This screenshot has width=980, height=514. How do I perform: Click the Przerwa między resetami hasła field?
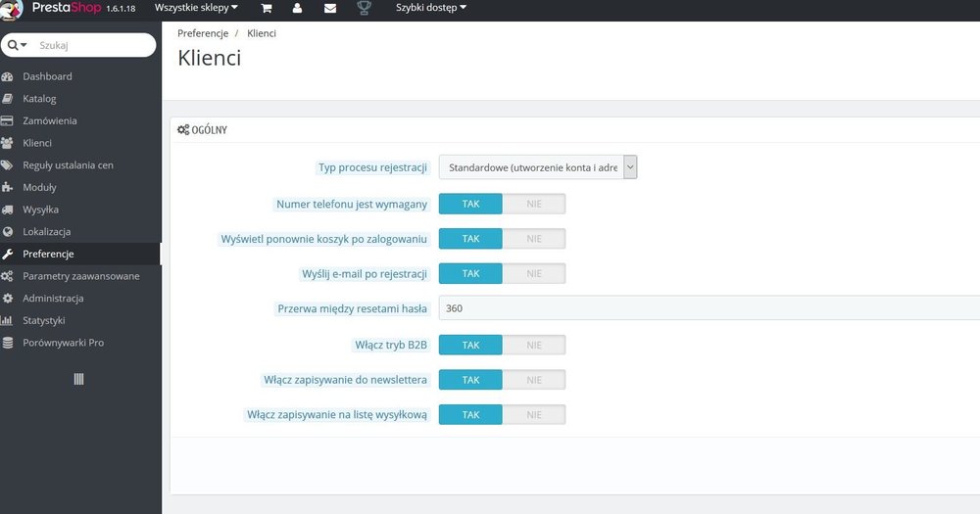tap(710, 308)
